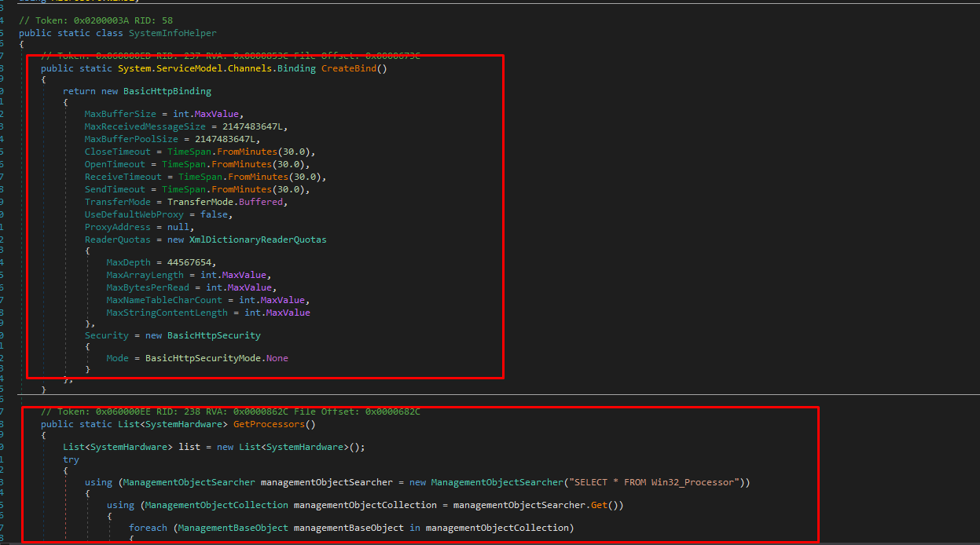The width and height of the screenshot is (980, 545).
Task: Click MaxValue on the MaxBufferSize line
Action: [x=217, y=114]
